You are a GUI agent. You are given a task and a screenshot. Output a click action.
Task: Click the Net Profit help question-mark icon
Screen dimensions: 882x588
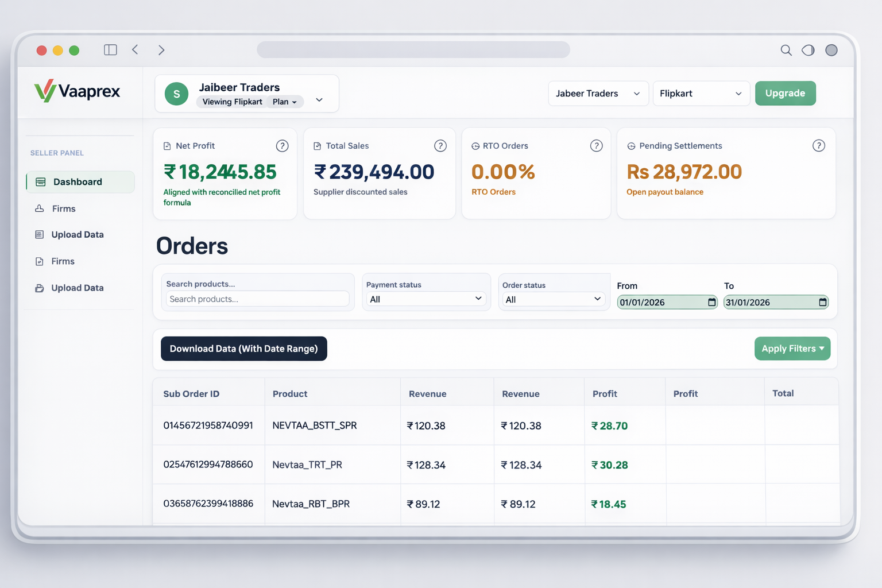tap(282, 146)
